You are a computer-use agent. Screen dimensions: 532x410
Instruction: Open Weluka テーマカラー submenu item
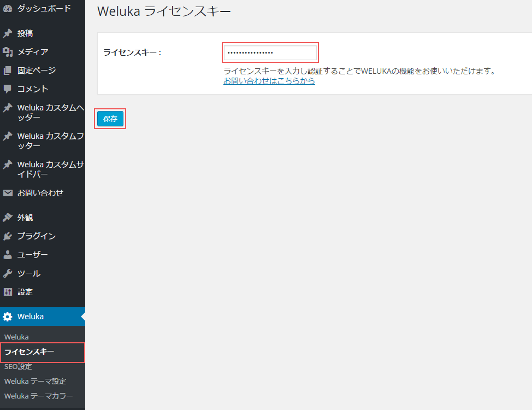[38, 396]
